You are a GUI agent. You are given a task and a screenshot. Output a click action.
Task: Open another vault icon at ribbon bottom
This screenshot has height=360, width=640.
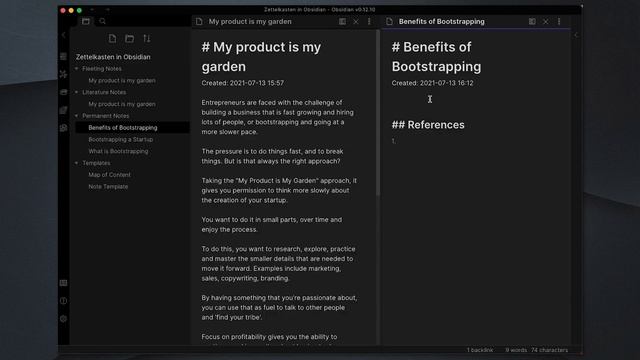(x=63, y=283)
